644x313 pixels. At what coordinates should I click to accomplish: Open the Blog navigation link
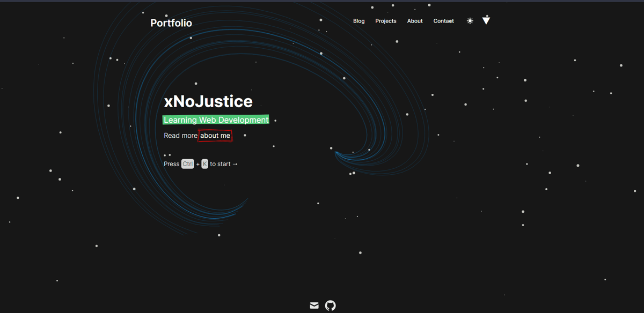[x=359, y=21]
